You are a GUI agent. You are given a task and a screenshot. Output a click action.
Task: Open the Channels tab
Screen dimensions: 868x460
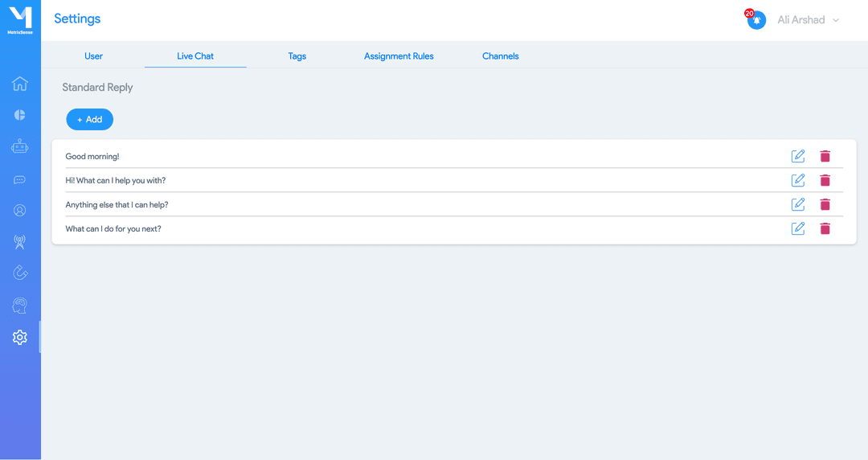pos(501,56)
